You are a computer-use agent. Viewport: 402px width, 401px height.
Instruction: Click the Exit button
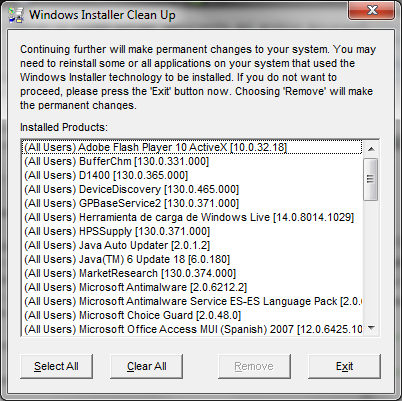(344, 366)
